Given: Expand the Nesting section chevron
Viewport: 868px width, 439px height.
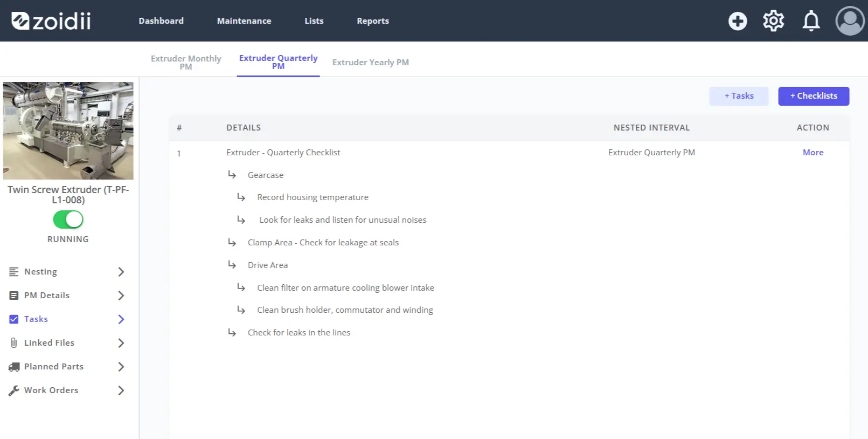Looking at the screenshot, I should (121, 272).
